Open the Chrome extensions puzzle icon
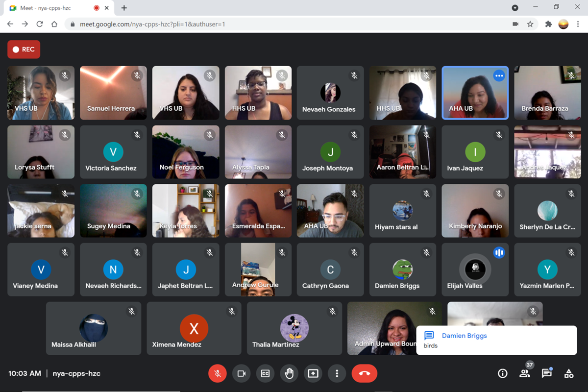Screen dimensions: 588x392 click(548, 24)
